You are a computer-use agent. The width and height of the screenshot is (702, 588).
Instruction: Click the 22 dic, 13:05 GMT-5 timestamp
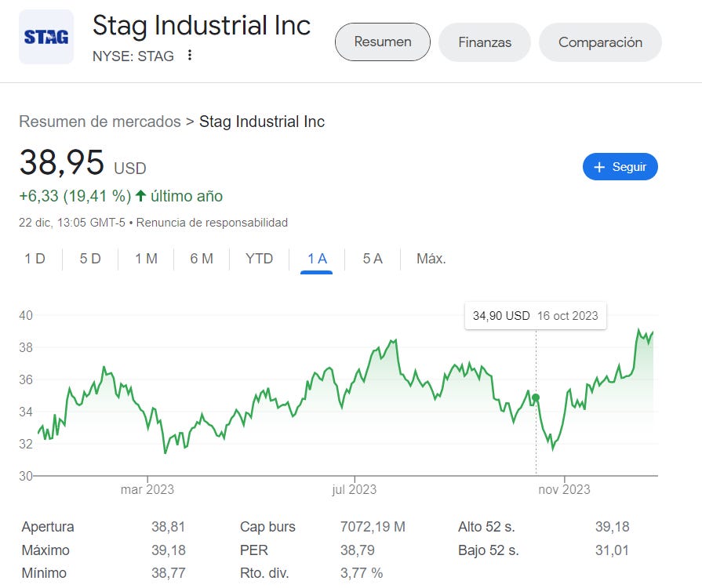click(72, 223)
